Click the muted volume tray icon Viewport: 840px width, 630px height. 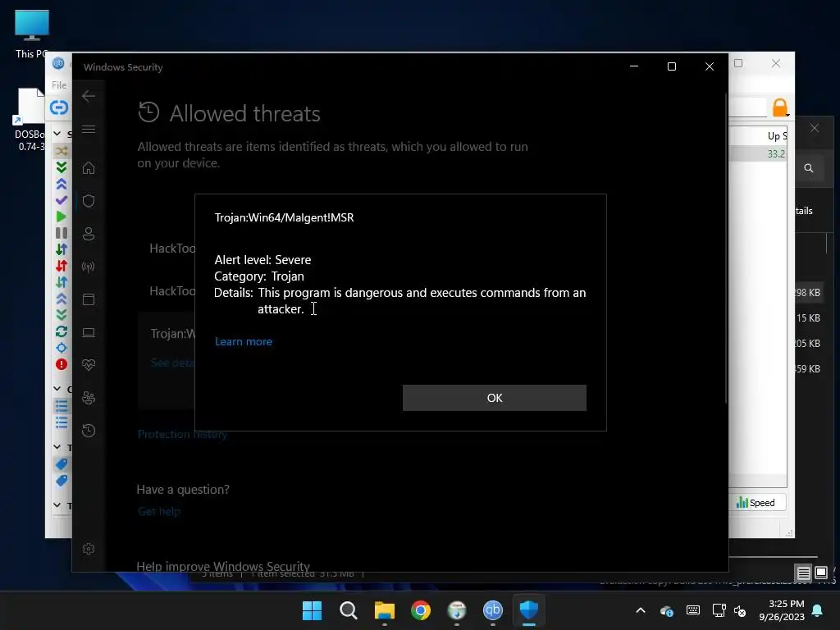(740, 610)
